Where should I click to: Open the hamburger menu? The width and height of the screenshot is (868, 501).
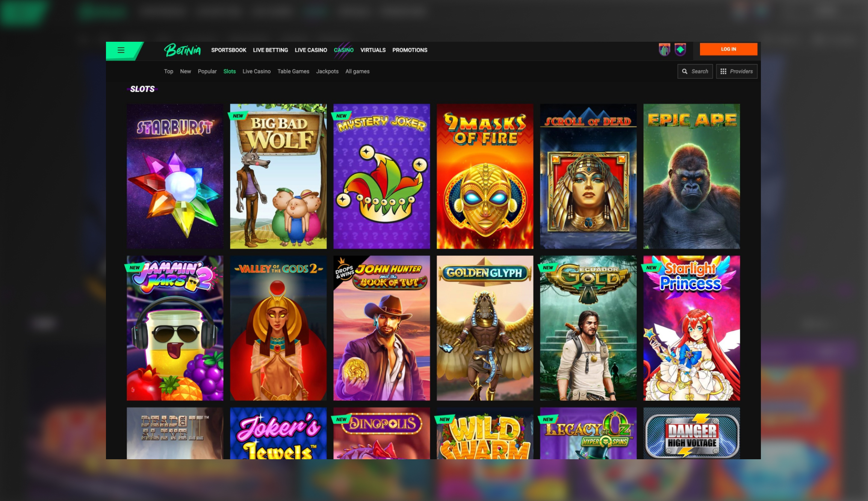pos(121,50)
